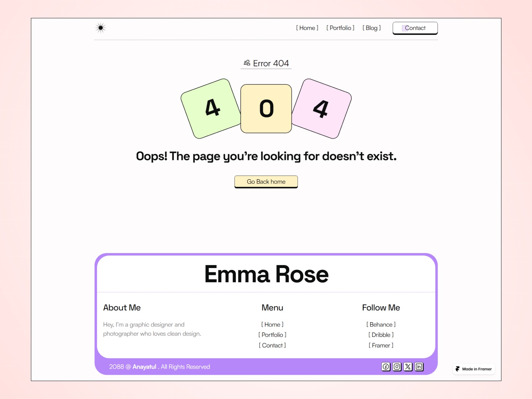Open the Instagram icon in the footer

[x=397, y=367]
